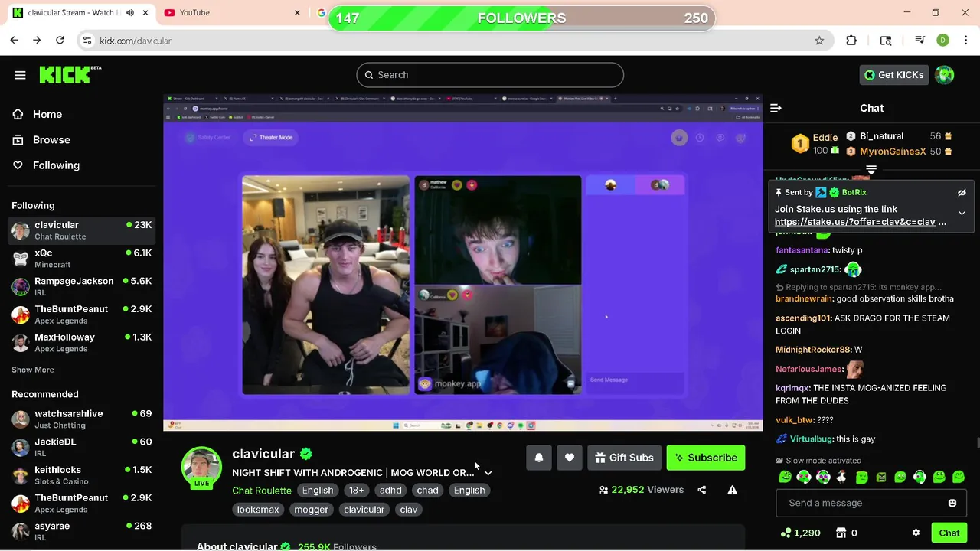Expand the chat leaderboard arrow
Screen dimensions: 980x551
pos(871,170)
